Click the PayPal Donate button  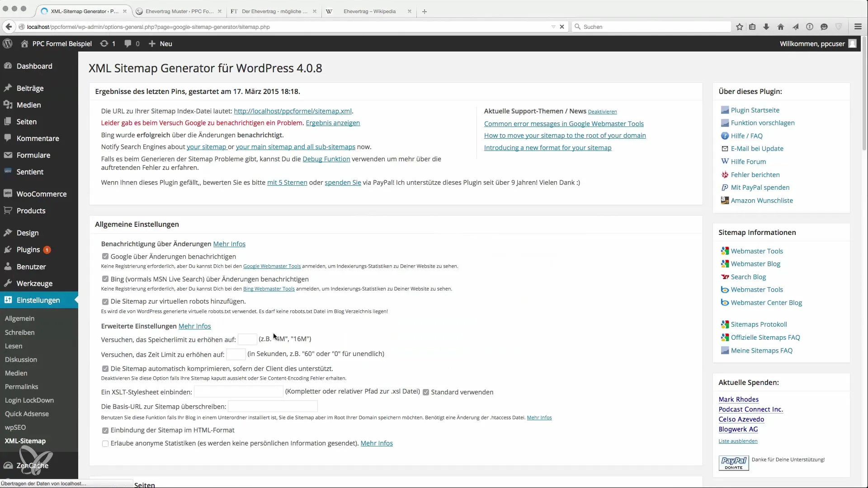733,463
